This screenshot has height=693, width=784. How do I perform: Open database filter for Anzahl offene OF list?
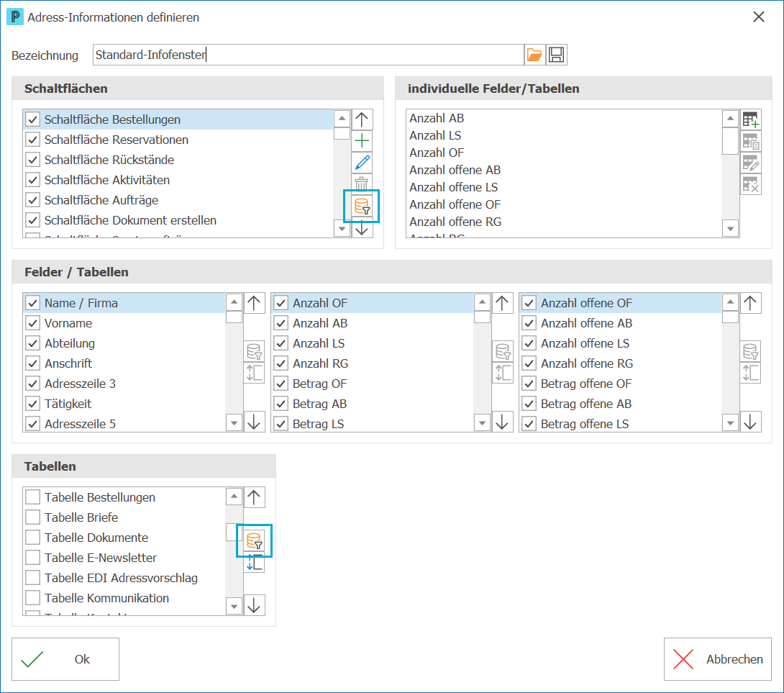coord(750,351)
